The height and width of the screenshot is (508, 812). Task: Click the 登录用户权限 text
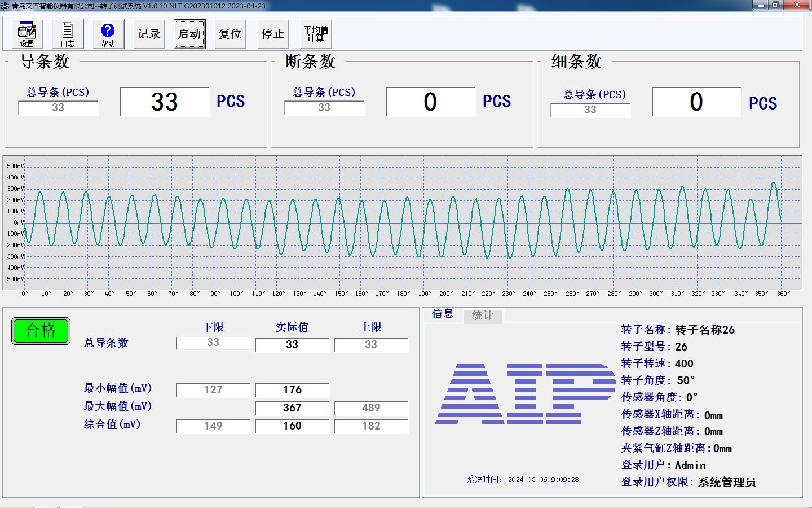pos(689,483)
